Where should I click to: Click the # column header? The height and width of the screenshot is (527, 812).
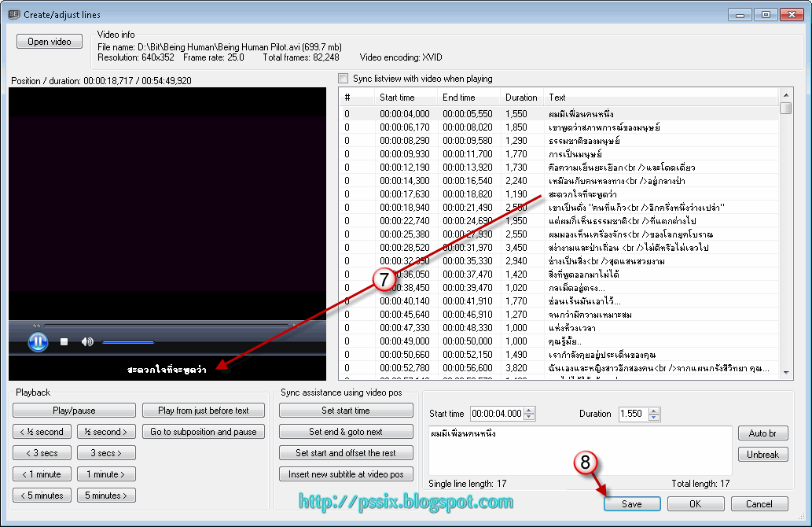pyautogui.click(x=358, y=98)
